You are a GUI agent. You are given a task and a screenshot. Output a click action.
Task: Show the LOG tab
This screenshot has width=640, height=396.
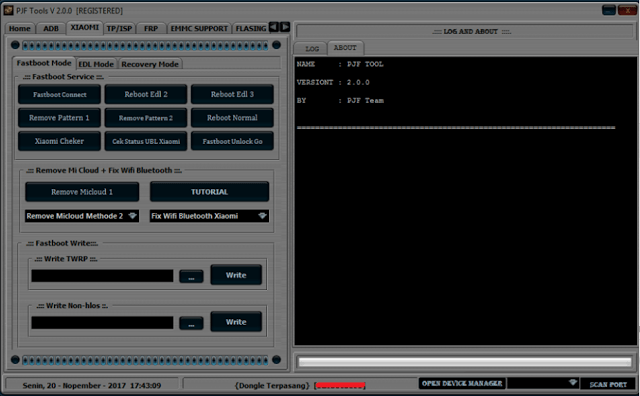tap(312, 49)
